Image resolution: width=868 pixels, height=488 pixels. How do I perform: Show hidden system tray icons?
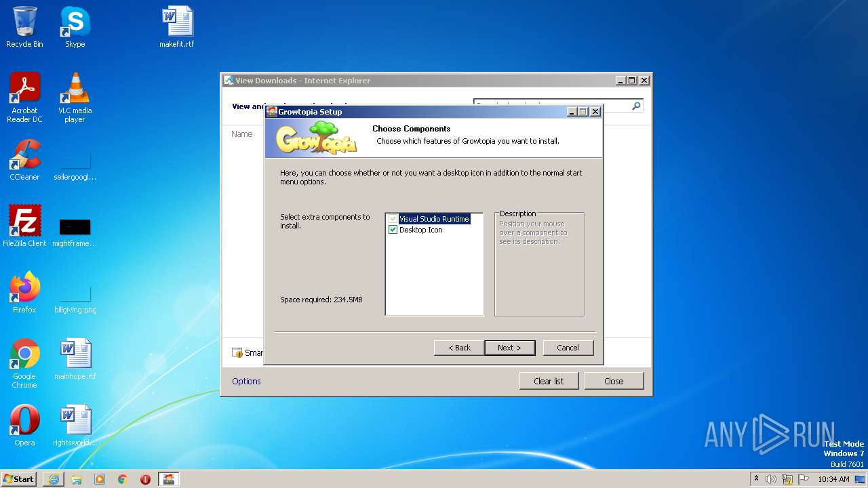click(x=756, y=479)
